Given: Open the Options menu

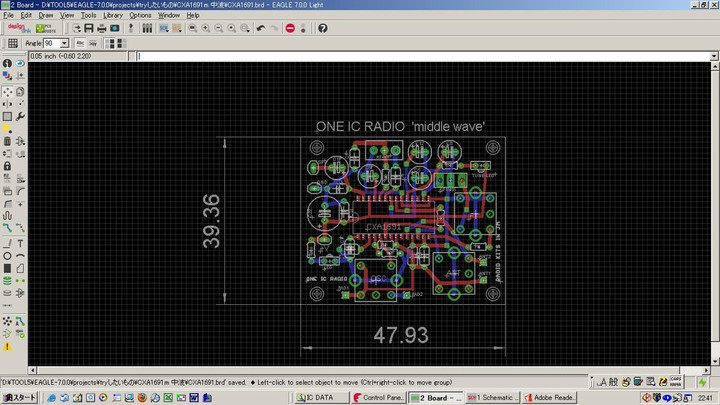Looking at the screenshot, I should pos(140,16).
